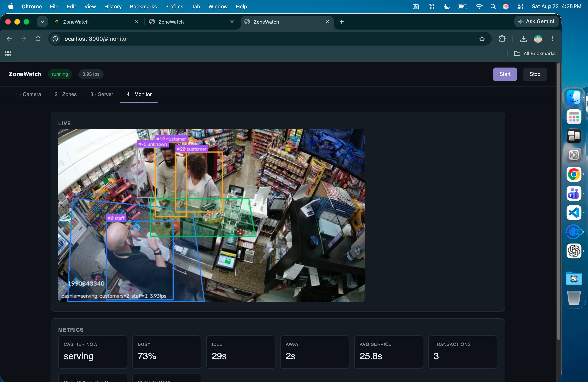
Task: Open the Chrome three-dot menu
Action: 552,39
